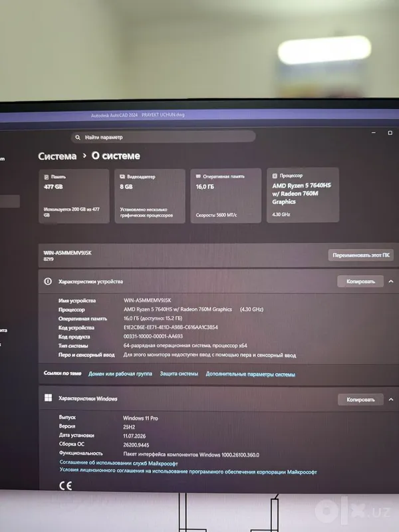Open the Видеоадаптер 8 GB card

[150, 196]
